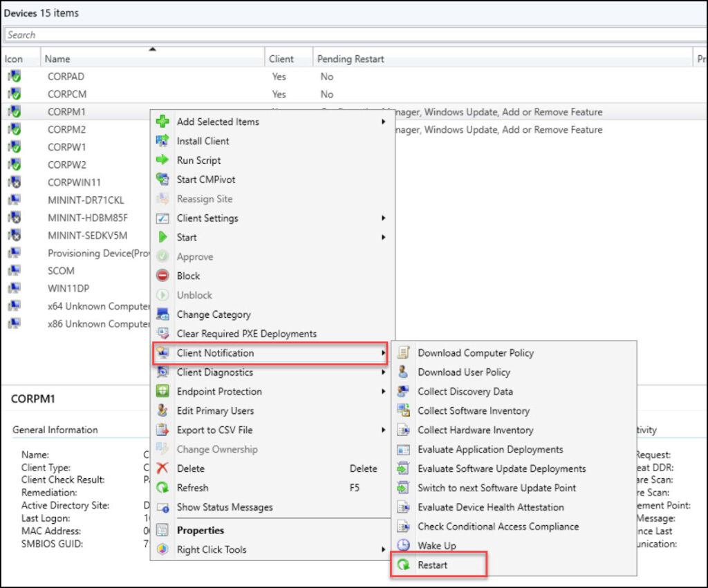Click the Show Status Messages icon
Screen dimensions: 708x588
[162, 507]
